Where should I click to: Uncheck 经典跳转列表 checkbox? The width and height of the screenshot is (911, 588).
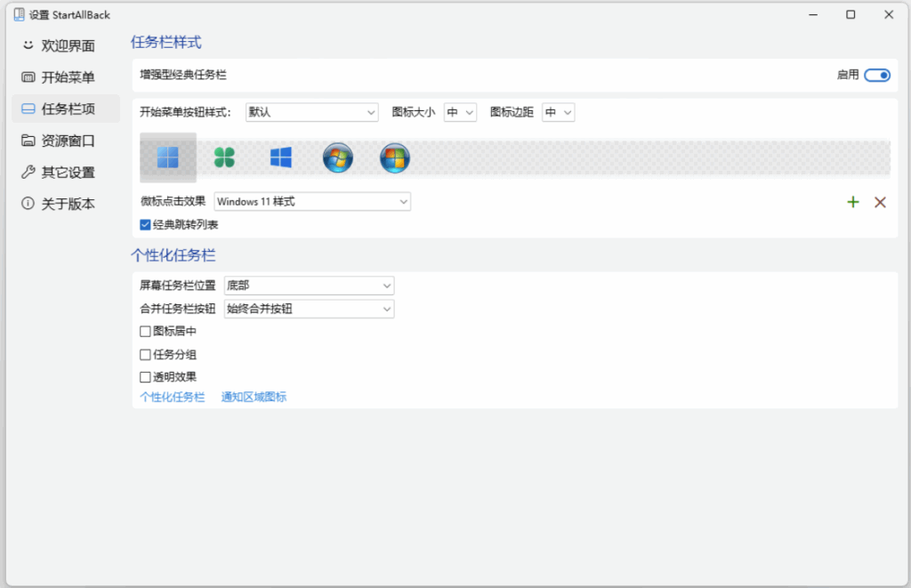[x=144, y=224]
